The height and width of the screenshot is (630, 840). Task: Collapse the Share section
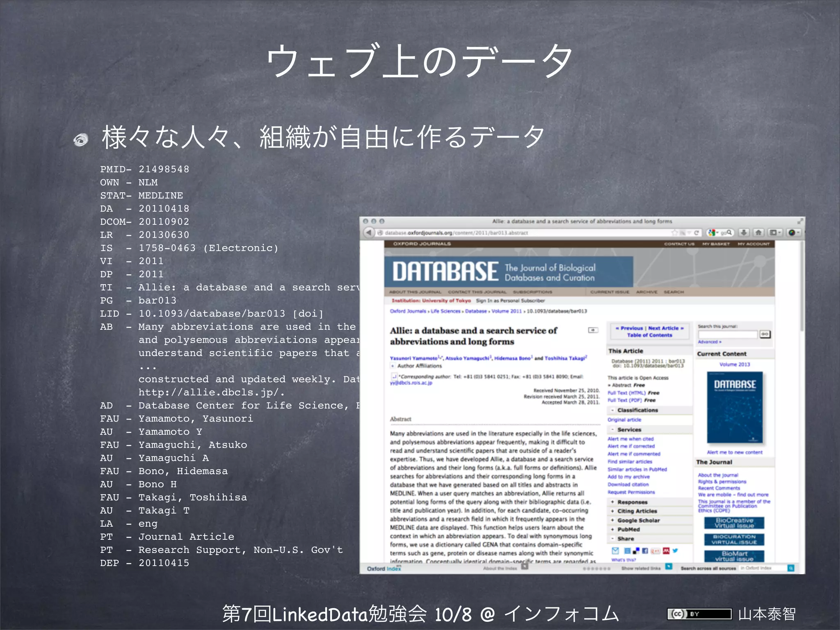(613, 539)
